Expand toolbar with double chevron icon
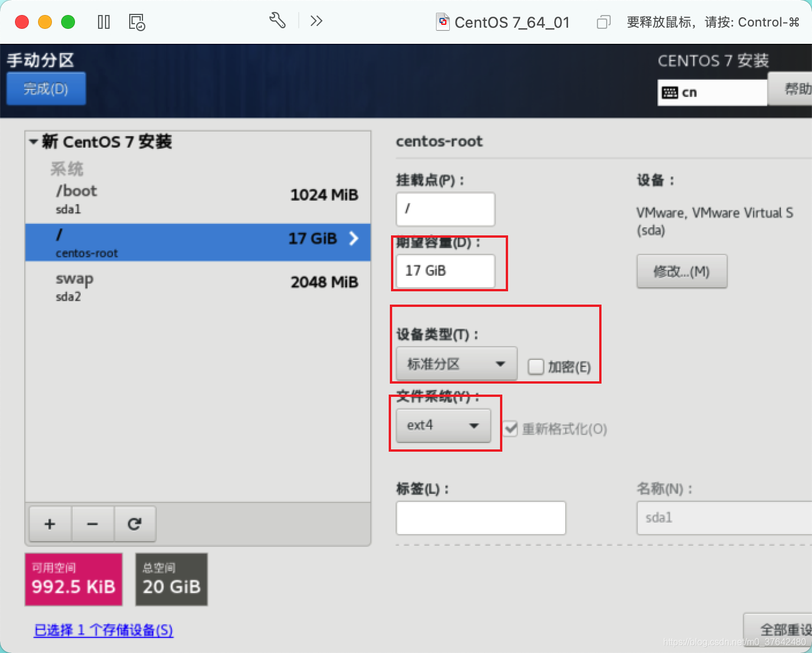The width and height of the screenshot is (812, 653). click(x=316, y=21)
